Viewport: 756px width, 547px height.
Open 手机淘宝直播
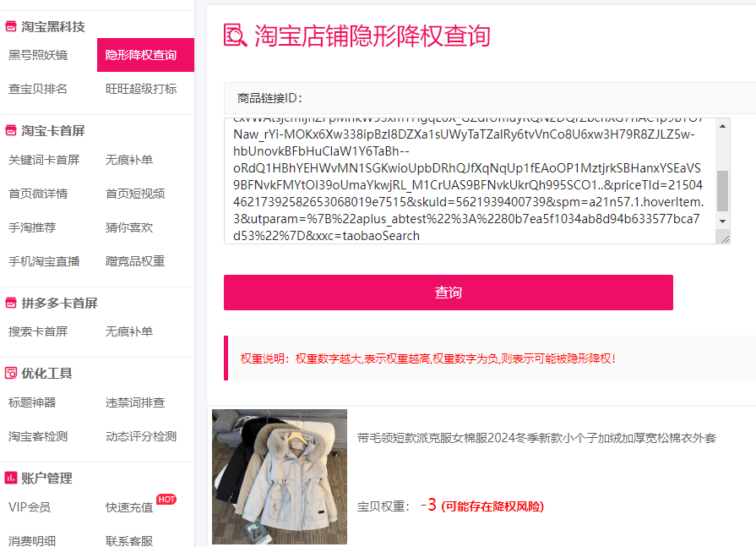(x=44, y=261)
